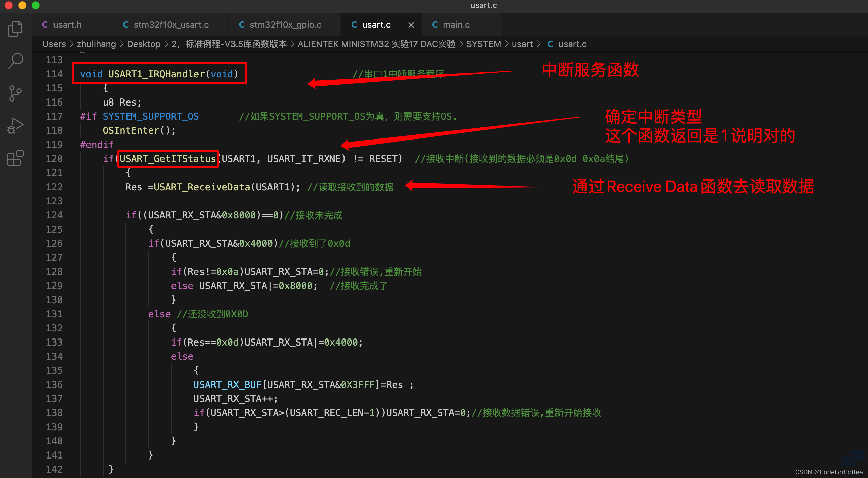Click the C file icon on usart.c tab

(x=354, y=25)
